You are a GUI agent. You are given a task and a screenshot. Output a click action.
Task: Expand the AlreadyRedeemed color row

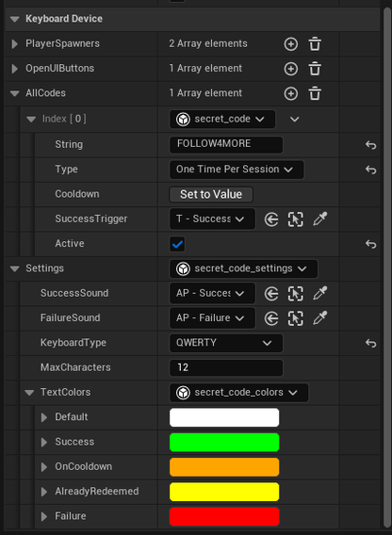tap(44, 492)
